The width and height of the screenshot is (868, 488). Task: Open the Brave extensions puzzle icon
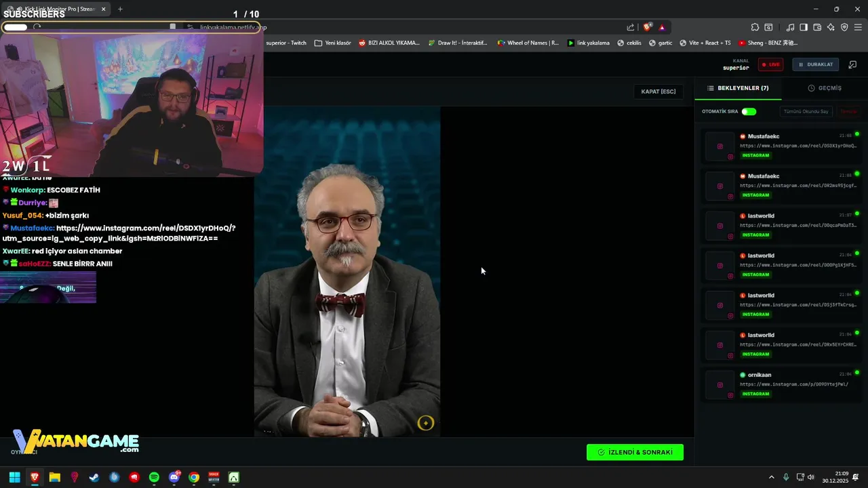click(x=755, y=27)
